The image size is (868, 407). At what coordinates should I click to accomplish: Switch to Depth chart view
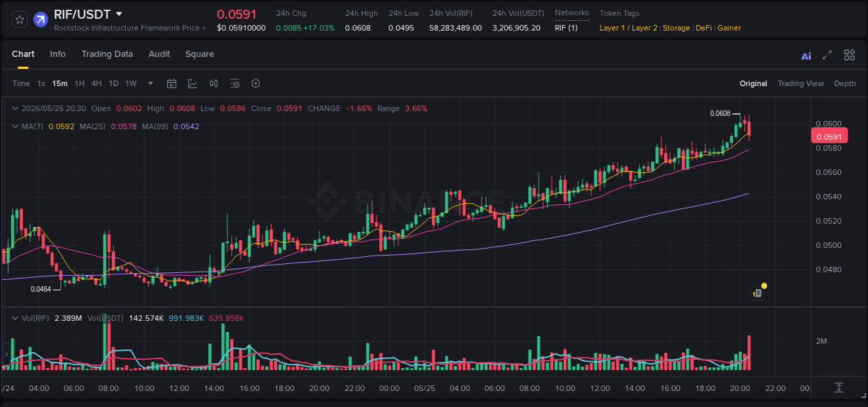pyautogui.click(x=845, y=83)
